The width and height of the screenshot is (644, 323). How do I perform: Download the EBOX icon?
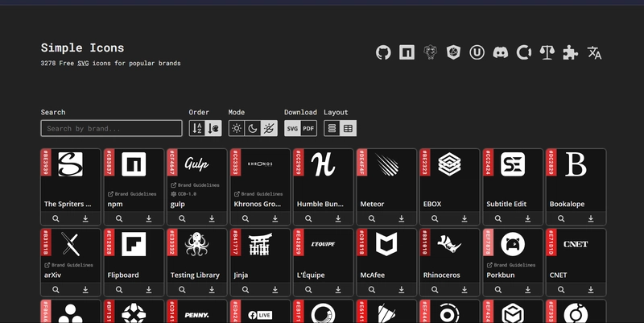[x=464, y=218]
